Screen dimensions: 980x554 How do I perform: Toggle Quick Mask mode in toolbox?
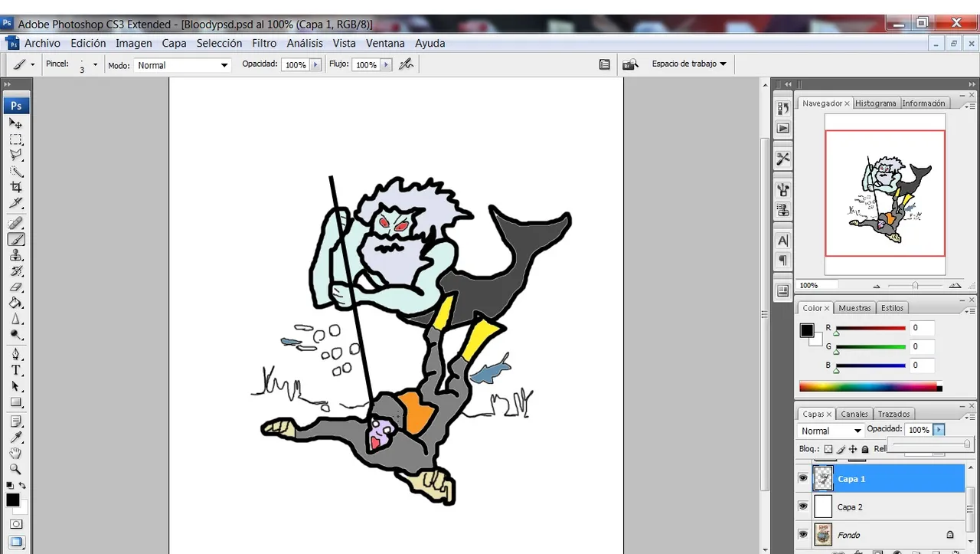point(16,525)
